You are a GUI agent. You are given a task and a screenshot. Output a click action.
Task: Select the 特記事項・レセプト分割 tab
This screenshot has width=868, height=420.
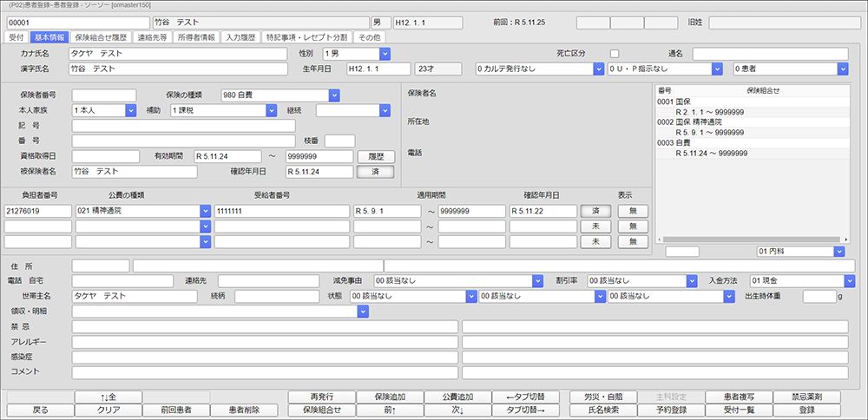(x=305, y=37)
